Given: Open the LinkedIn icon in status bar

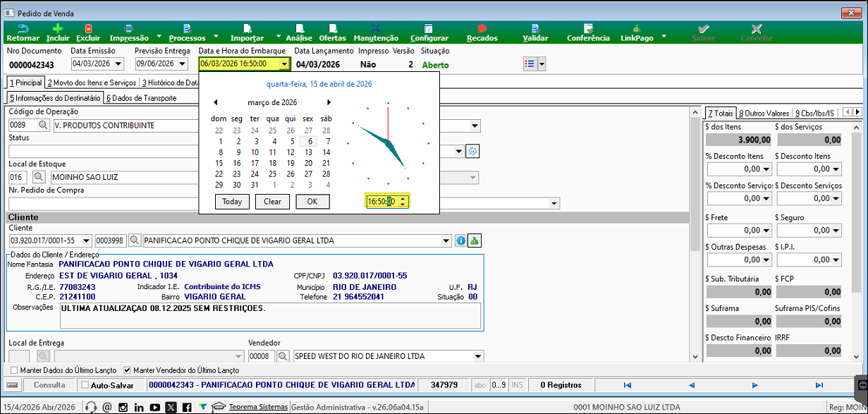Looking at the screenshot, I should point(139,407).
